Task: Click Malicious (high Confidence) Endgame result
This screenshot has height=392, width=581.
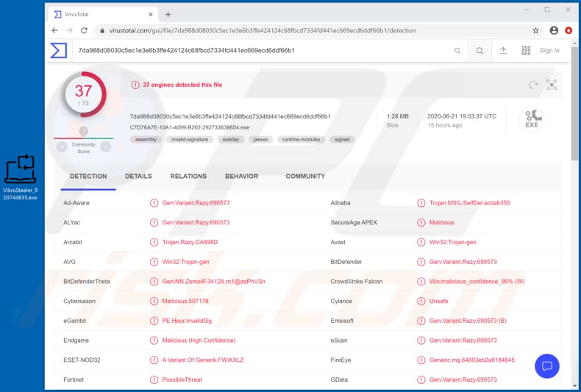Action: coord(199,341)
